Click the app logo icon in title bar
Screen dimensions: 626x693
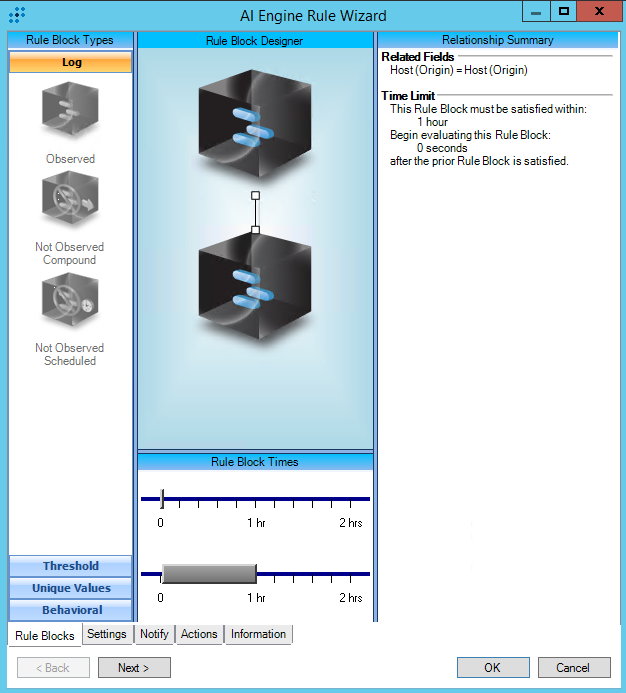coord(17,15)
